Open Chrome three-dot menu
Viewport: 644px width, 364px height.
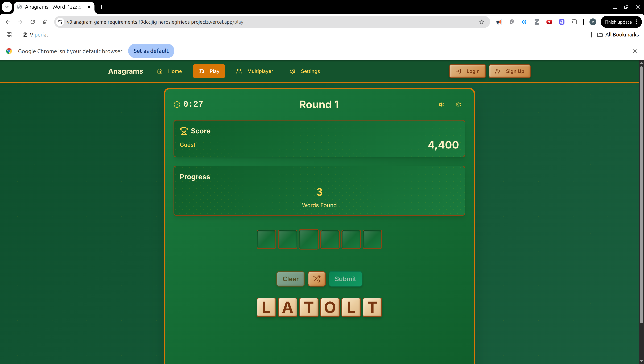point(637,22)
